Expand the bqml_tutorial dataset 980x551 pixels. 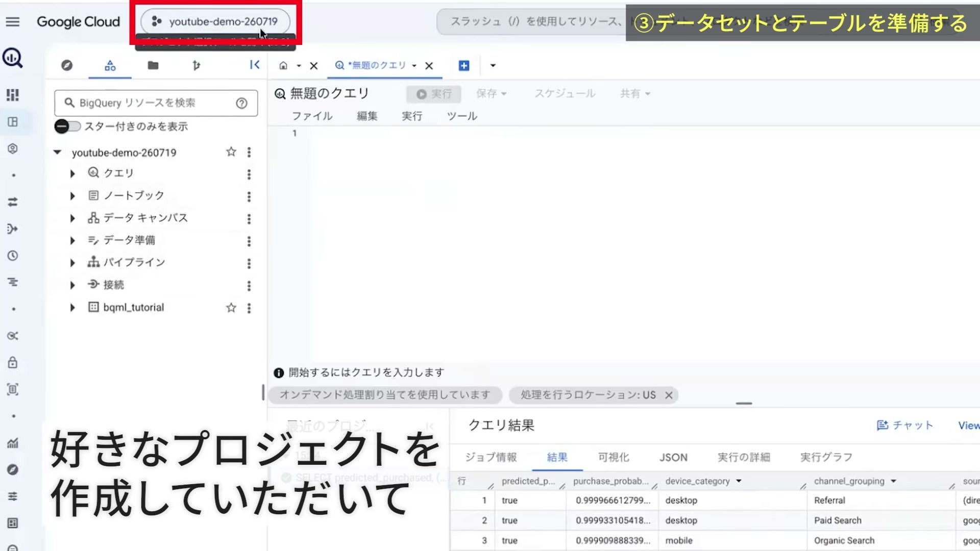click(x=72, y=308)
